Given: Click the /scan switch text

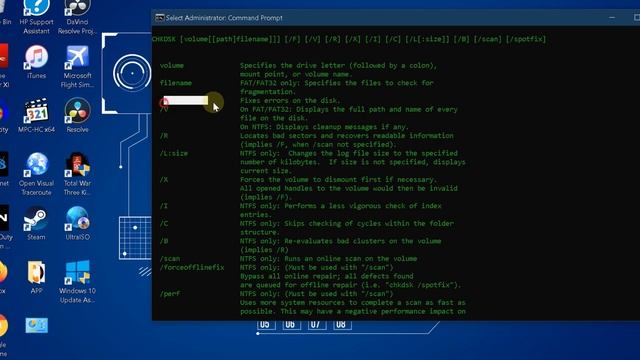Looking at the screenshot, I should click(170, 258).
